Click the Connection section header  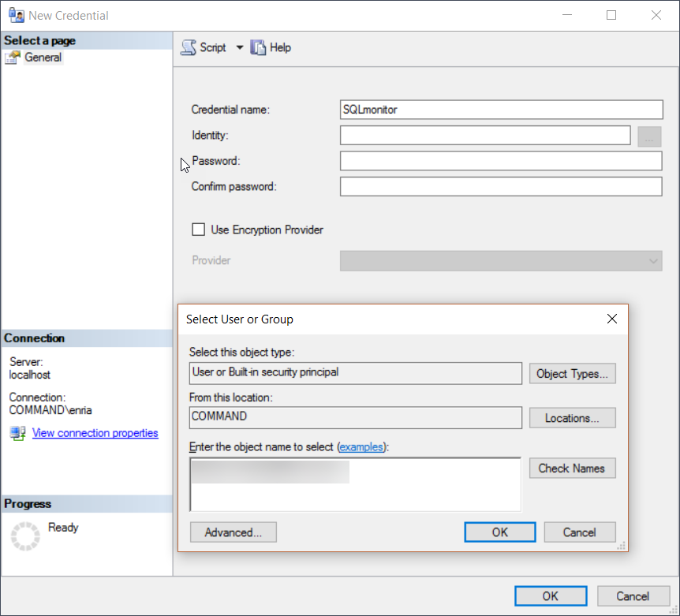point(35,338)
